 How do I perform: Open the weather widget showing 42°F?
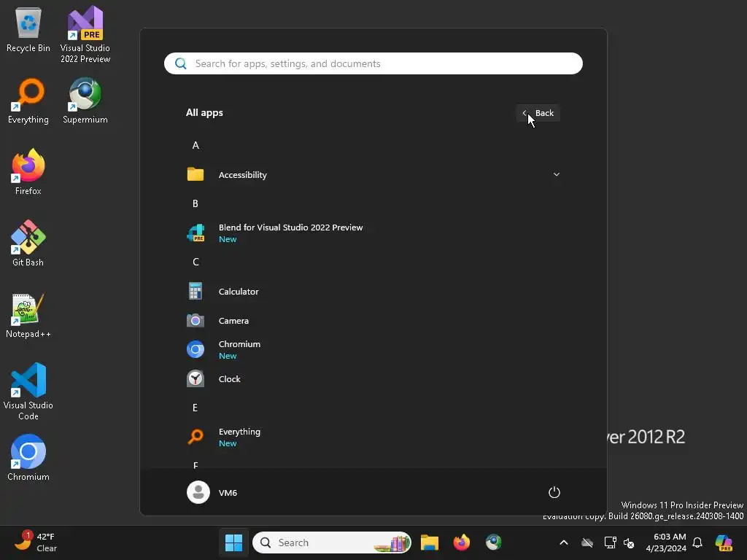[35, 542]
